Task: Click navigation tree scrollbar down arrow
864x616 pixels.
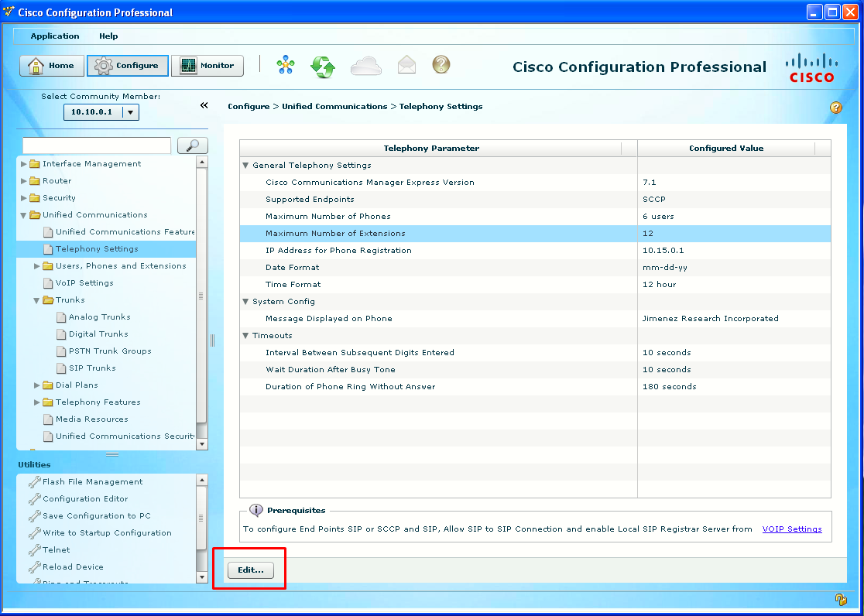Action: click(x=201, y=444)
